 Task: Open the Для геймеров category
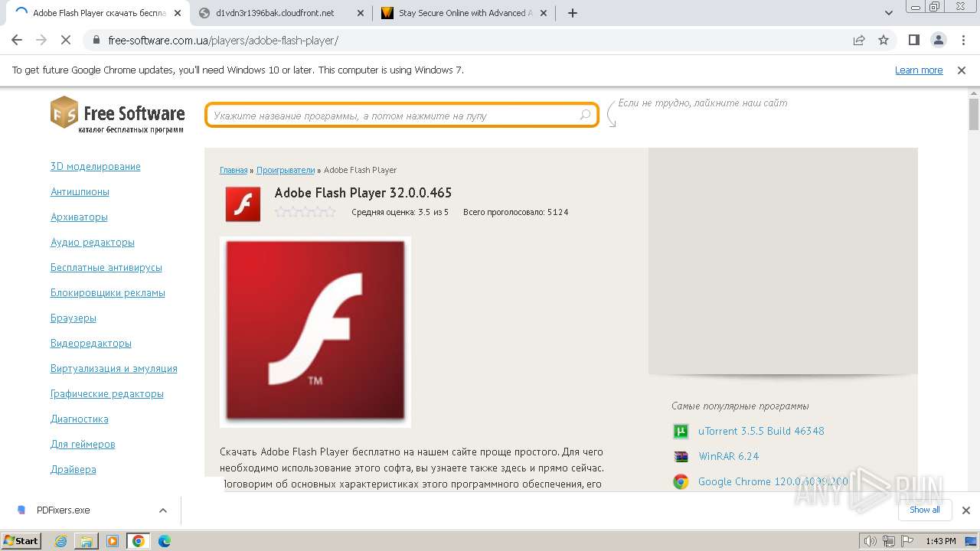tap(83, 444)
